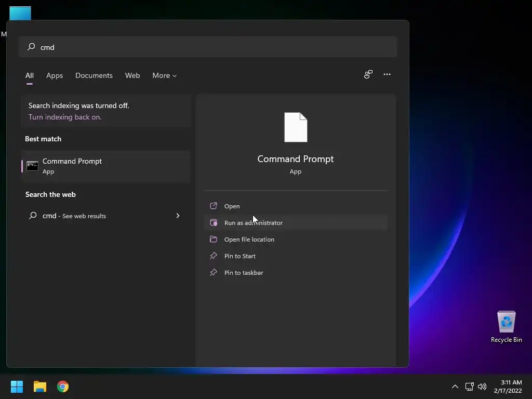This screenshot has height=399, width=532.
Task: Show hidden system tray icons
Action: click(455, 387)
